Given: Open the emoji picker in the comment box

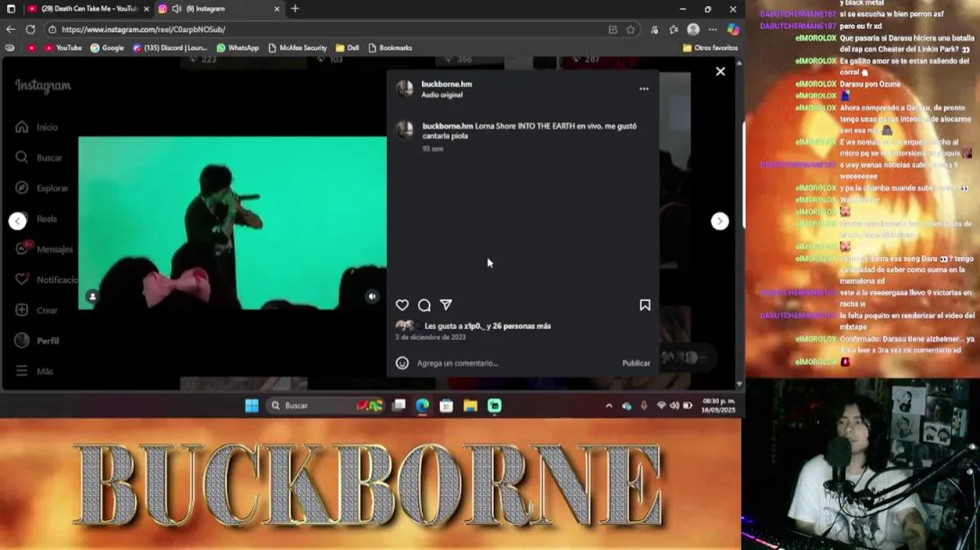Looking at the screenshot, I should tap(402, 363).
